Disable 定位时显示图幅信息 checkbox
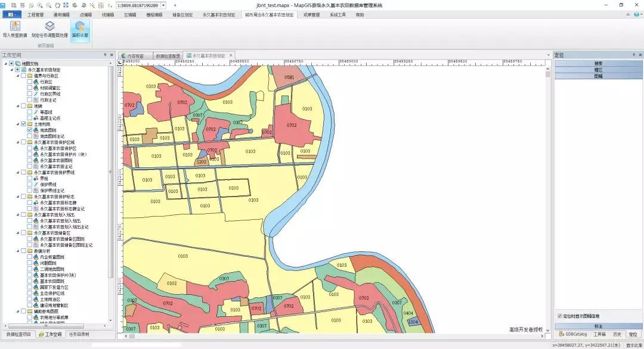Viewport: 644px width, 349px height. click(x=559, y=316)
